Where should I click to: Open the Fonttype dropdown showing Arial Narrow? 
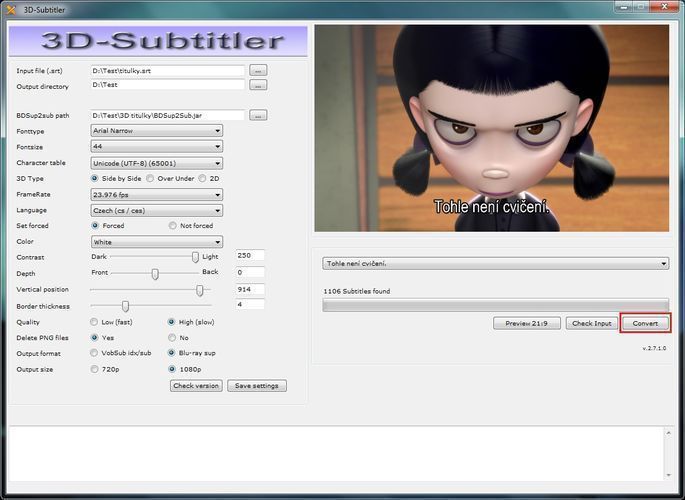[x=156, y=131]
